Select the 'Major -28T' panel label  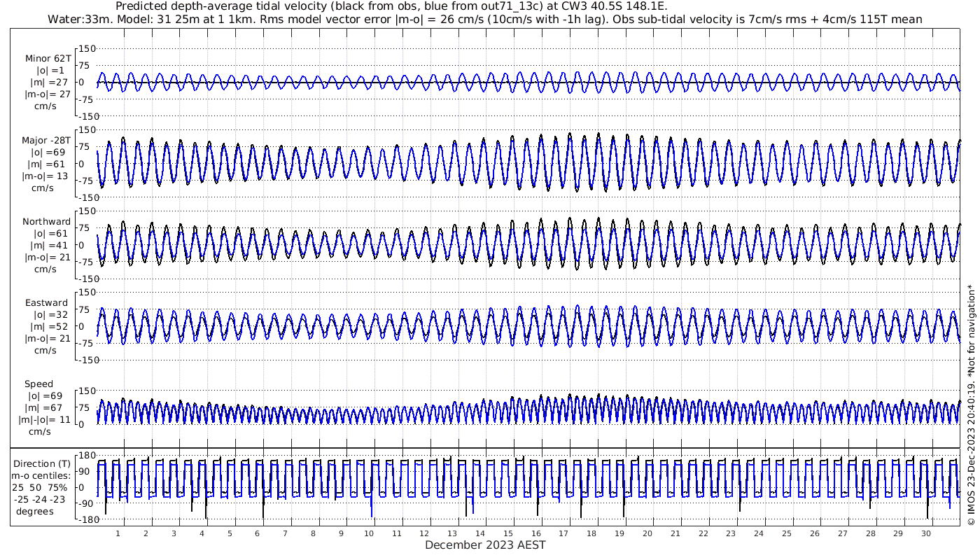(x=47, y=140)
